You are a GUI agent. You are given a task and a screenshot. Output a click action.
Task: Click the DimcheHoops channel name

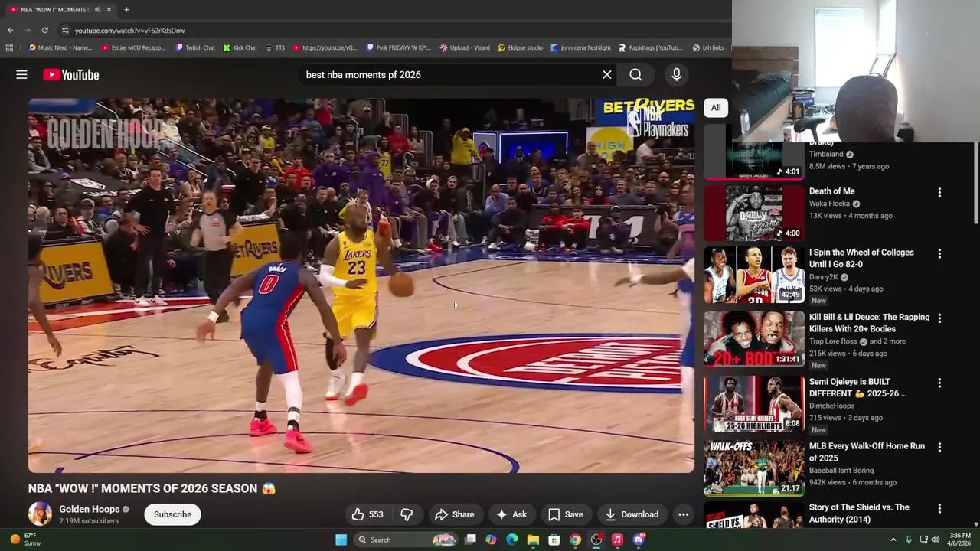tap(831, 406)
